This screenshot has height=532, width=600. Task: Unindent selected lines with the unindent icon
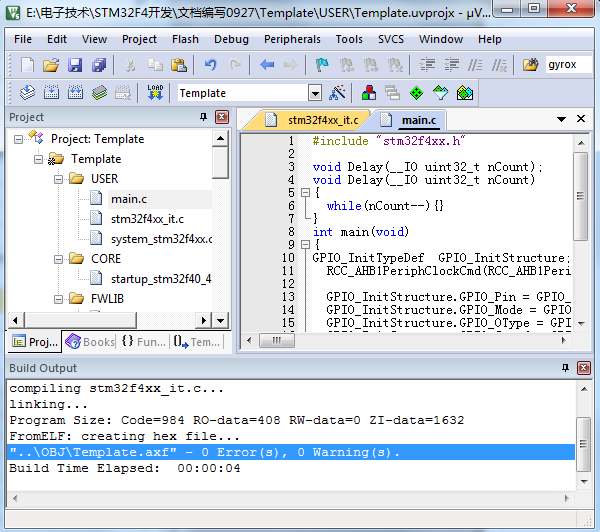[x=451, y=65]
